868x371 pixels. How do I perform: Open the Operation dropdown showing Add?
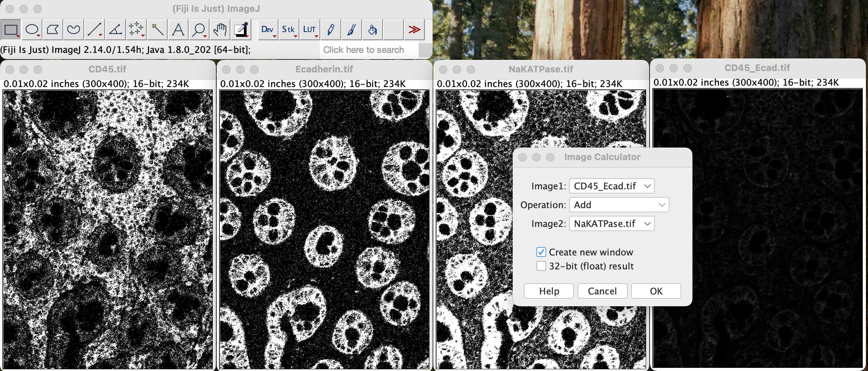(619, 205)
